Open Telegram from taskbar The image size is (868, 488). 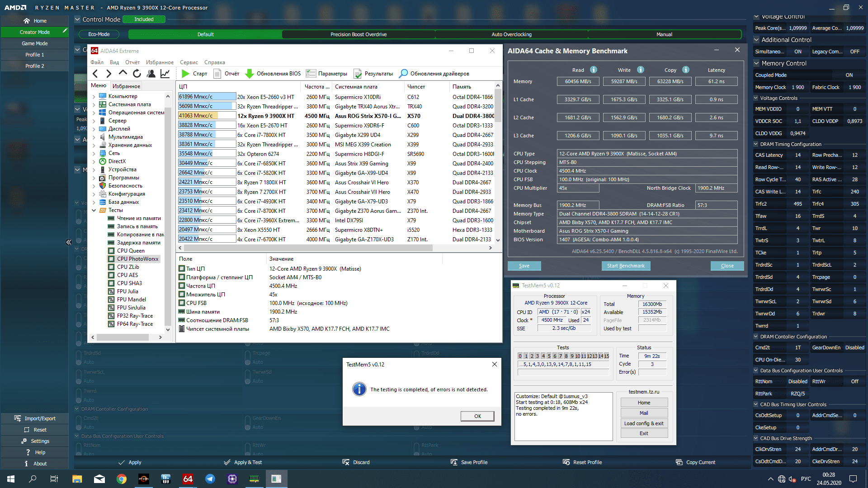(210, 479)
